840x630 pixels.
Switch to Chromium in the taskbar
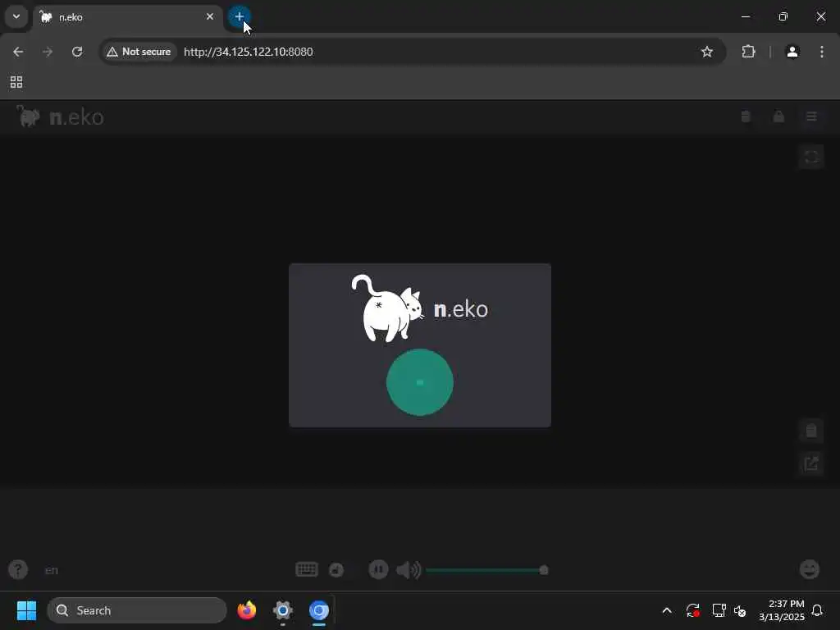pyautogui.click(x=319, y=610)
